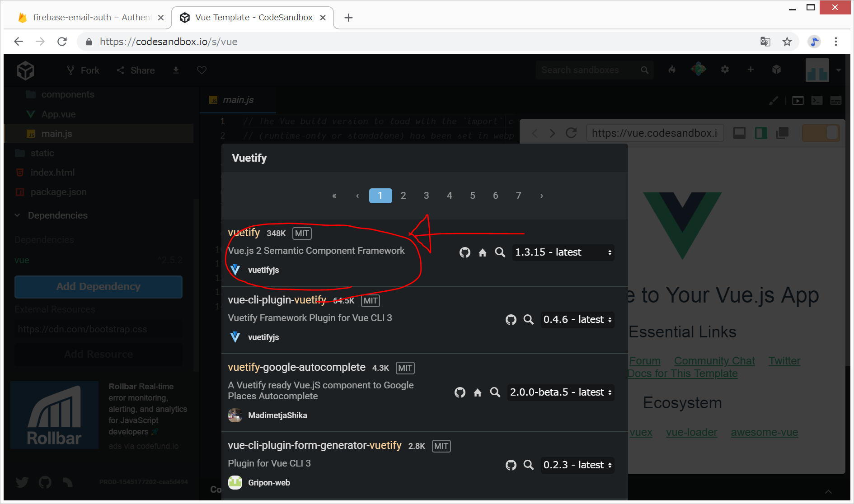854x504 pixels.
Task: Select vue-cli-plugin-form-generator-vuetify package
Action: (314, 445)
